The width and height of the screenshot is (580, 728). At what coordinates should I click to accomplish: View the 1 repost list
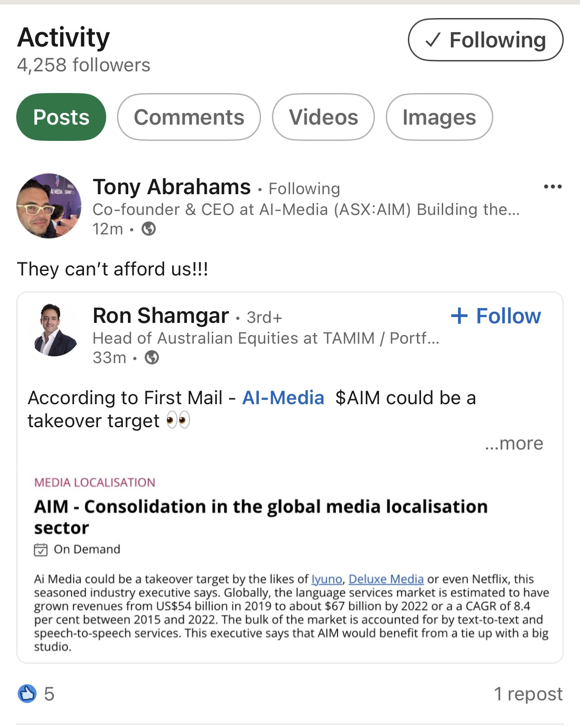click(528, 694)
